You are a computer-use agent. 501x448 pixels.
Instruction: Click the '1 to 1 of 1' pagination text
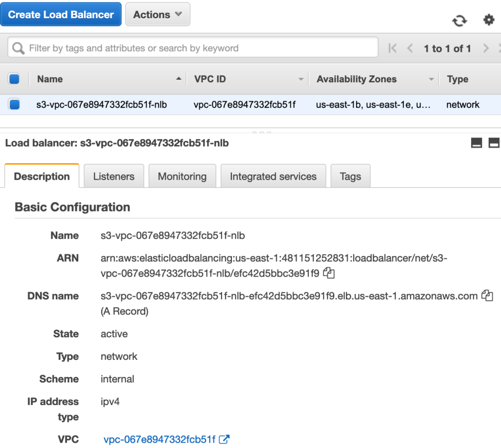(x=447, y=48)
